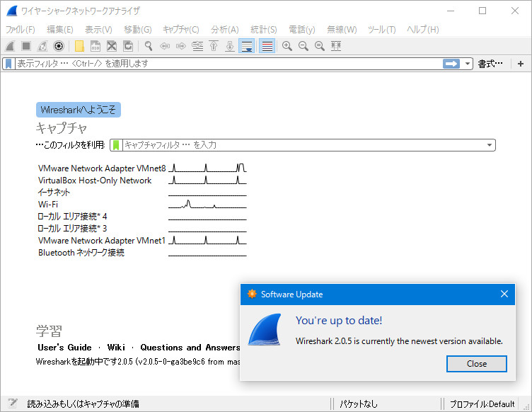Start capturing packets with shark fin icon
Image resolution: width=532 pixels, height=412 pixels.
tap(10, 46)
